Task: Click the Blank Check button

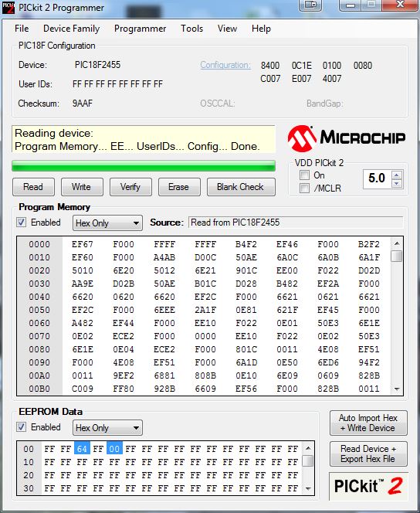Action: coord(241,187)
